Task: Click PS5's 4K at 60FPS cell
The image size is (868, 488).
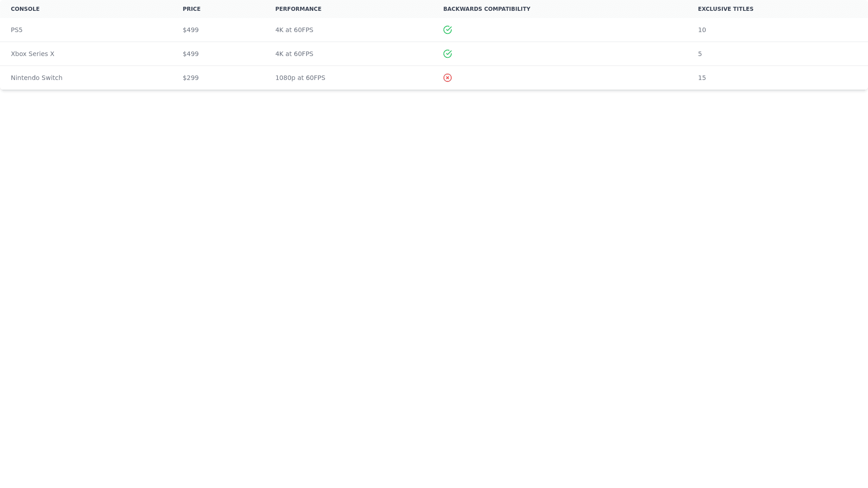Action: point(294,30)
